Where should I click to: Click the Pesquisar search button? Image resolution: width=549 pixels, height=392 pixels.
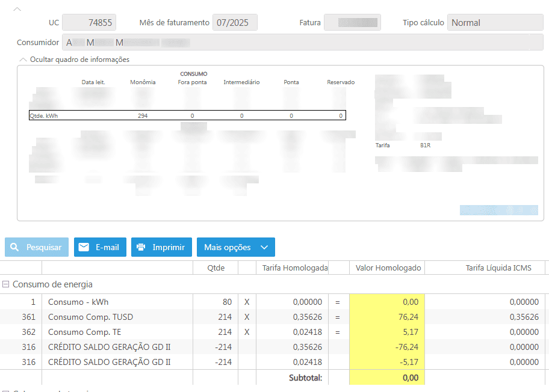pyautogui.click(x=37, y=247)
